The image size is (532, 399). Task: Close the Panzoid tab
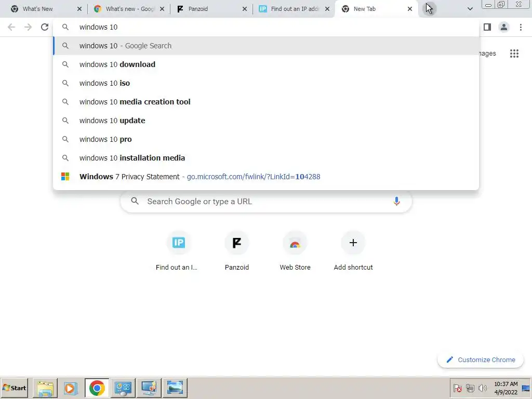tap(245, 9)
